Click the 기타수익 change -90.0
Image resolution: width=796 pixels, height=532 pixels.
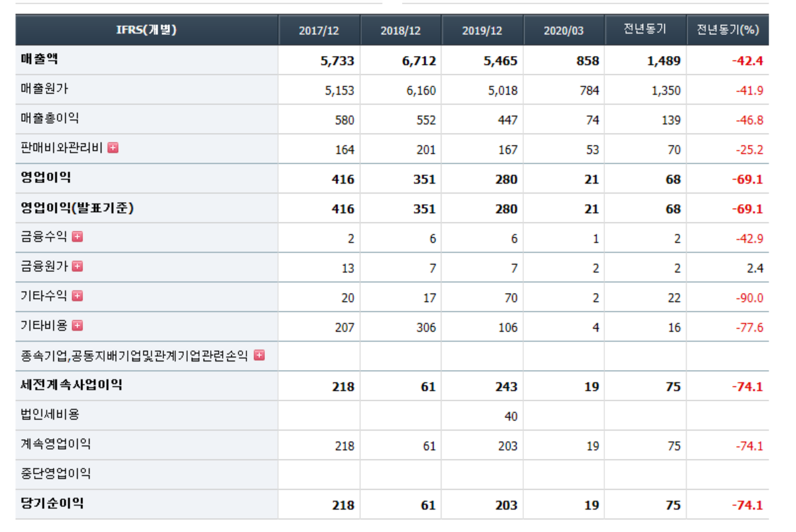click(750, 298)
